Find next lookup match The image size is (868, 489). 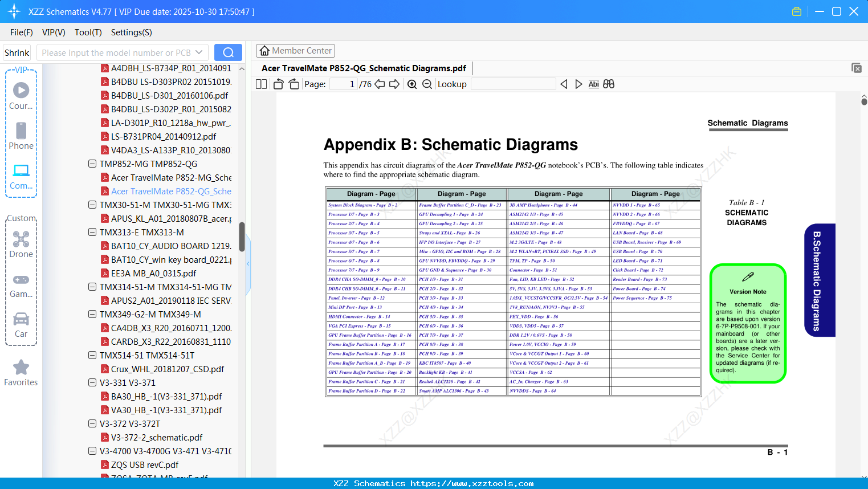pyautogui.click(x=579, y=84)
